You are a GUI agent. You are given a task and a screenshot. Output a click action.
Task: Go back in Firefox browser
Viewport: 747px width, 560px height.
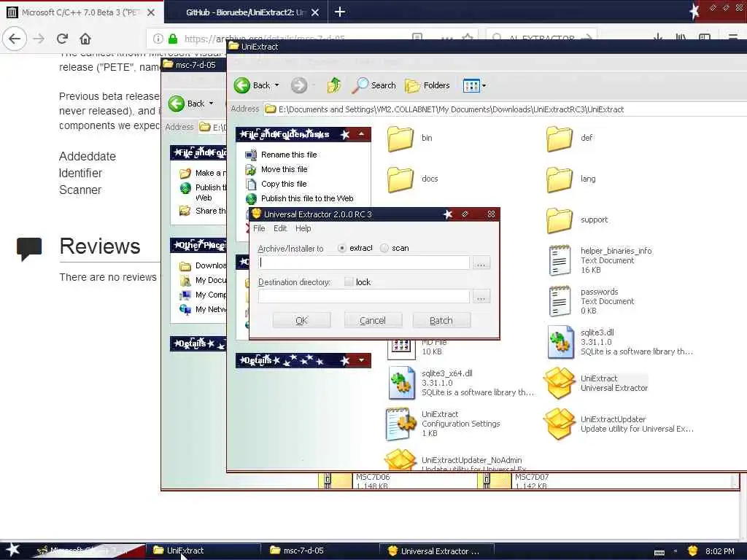[x=15, y=39]
